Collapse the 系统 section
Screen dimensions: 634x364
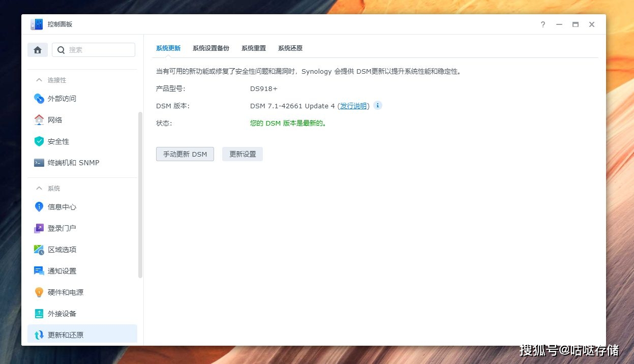click(x=39, y=188)
